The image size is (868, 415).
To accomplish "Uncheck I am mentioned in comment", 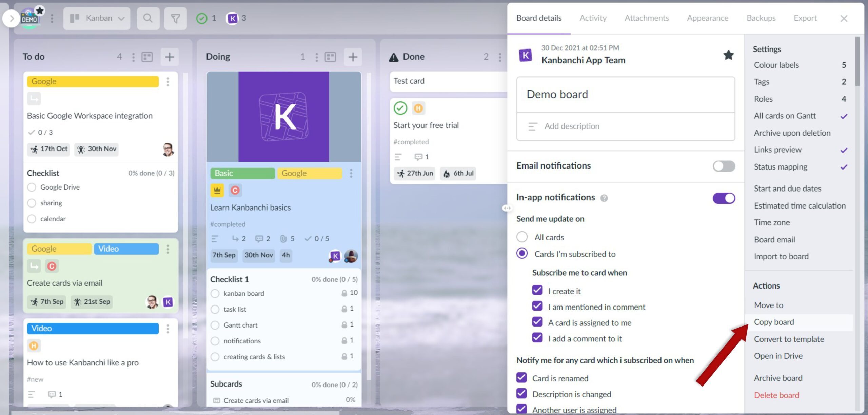I will pos(537,306).
